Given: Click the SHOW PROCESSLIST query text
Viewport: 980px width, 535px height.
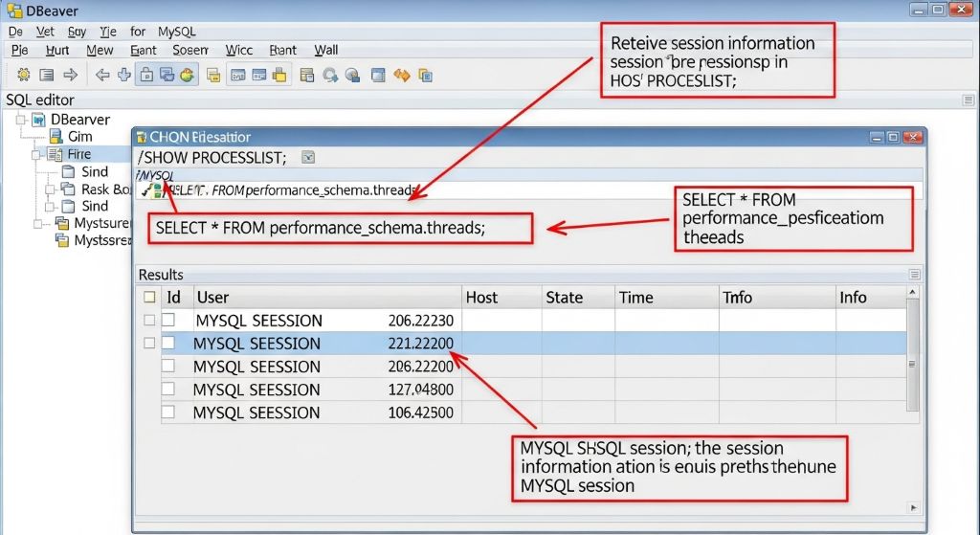Looking at the screenshot, I should tap(212, 158).
